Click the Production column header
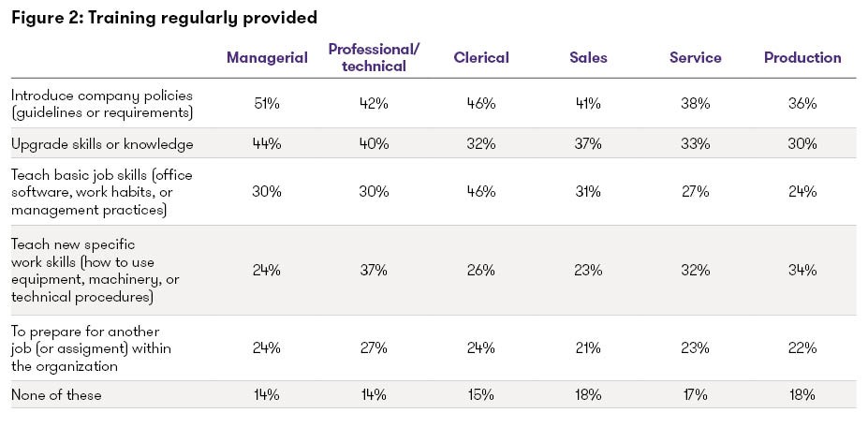 click(802, 58)
